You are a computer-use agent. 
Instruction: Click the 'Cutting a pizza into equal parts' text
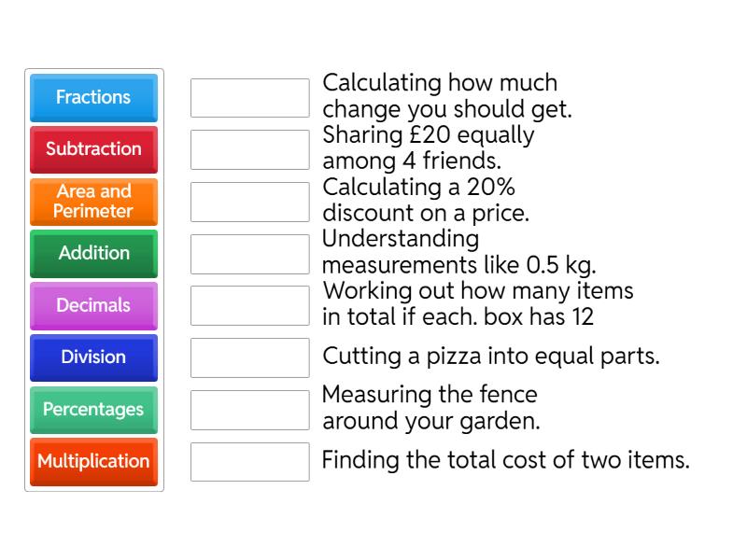click(x=491, y=357)
